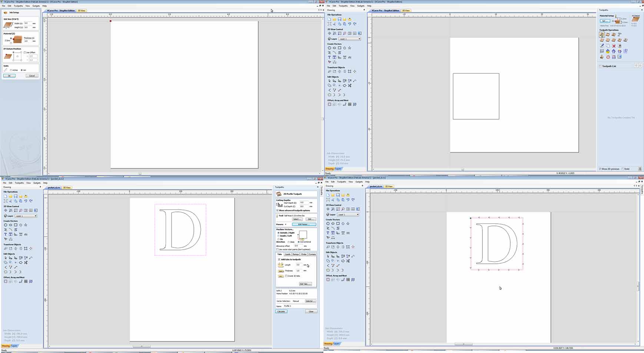This screenshot has height=353, width=644.
Task: Open Layer dropdown in the square-drawing window
Action: tap(349, 39)
